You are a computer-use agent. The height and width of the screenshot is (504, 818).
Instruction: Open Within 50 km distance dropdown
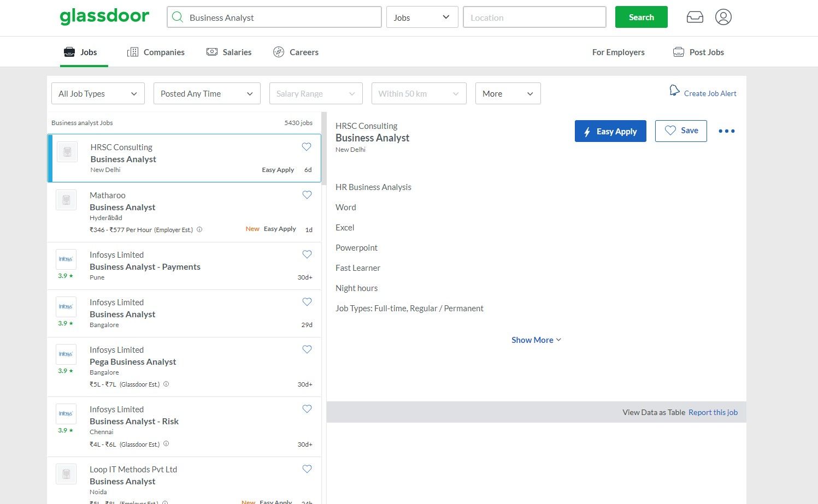[419, 93]
